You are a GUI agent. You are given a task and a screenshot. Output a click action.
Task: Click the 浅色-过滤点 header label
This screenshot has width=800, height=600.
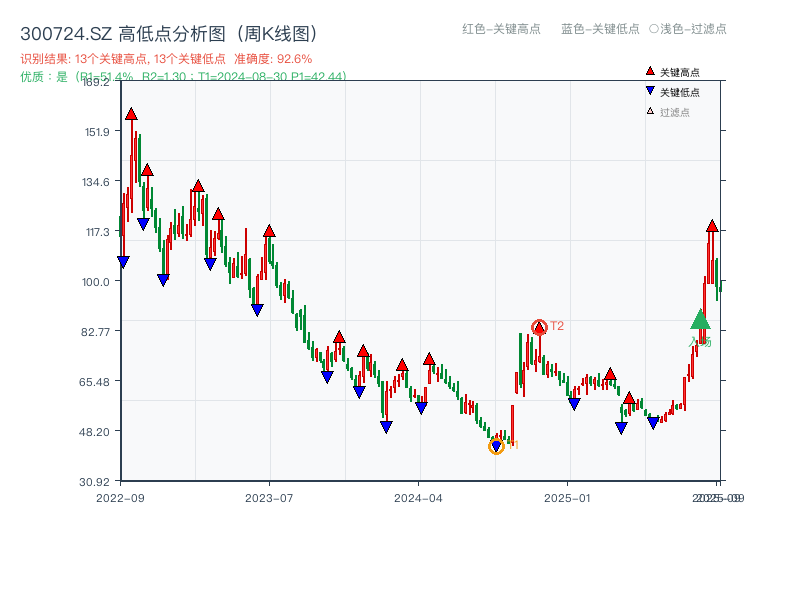693,29
